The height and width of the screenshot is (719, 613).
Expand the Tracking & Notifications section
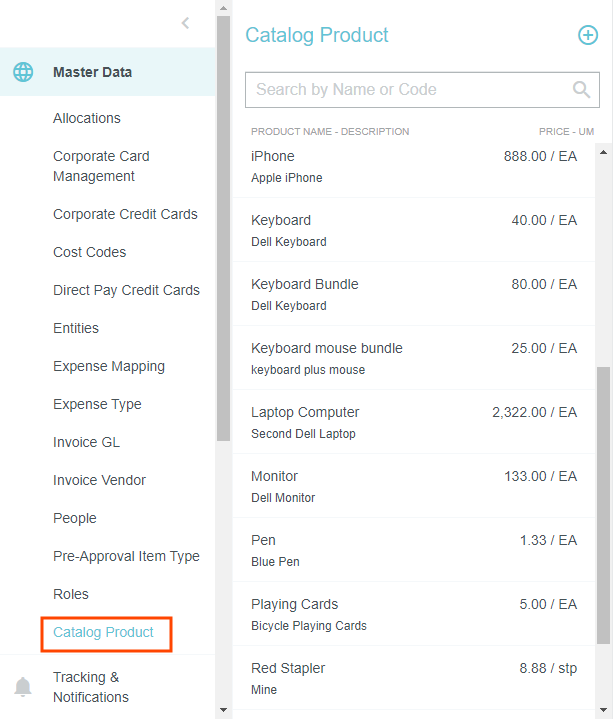pos(91,687)
